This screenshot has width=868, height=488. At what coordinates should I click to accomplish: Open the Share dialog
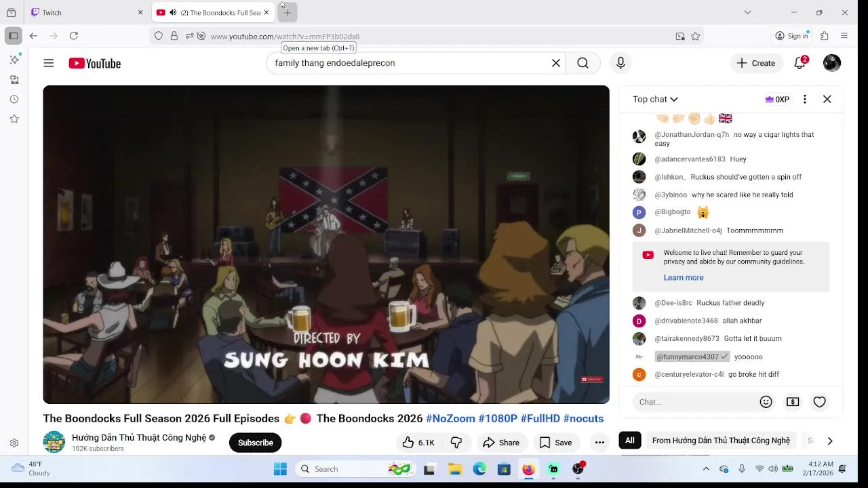tap(501, 443)
